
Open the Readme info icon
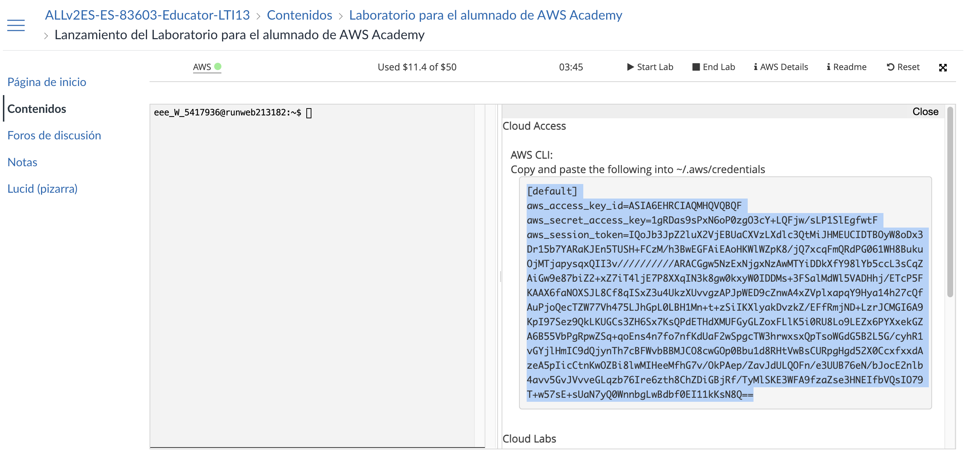(x=828, y=66)
